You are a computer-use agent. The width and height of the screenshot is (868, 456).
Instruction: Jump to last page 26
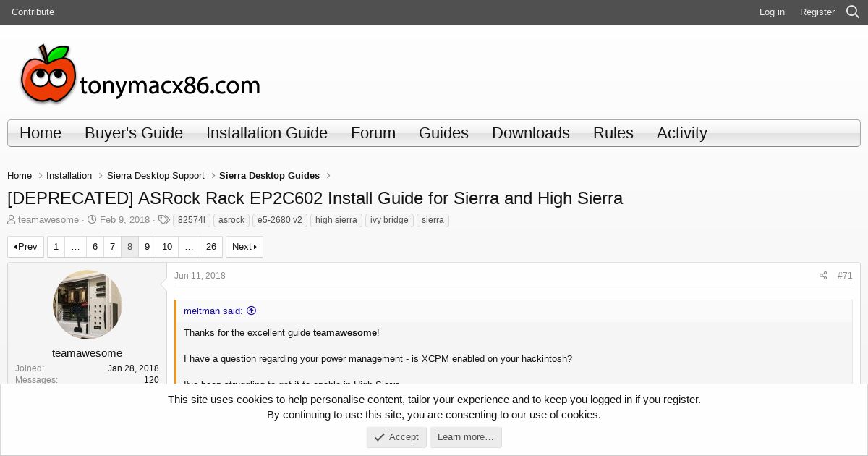(211, 247)
